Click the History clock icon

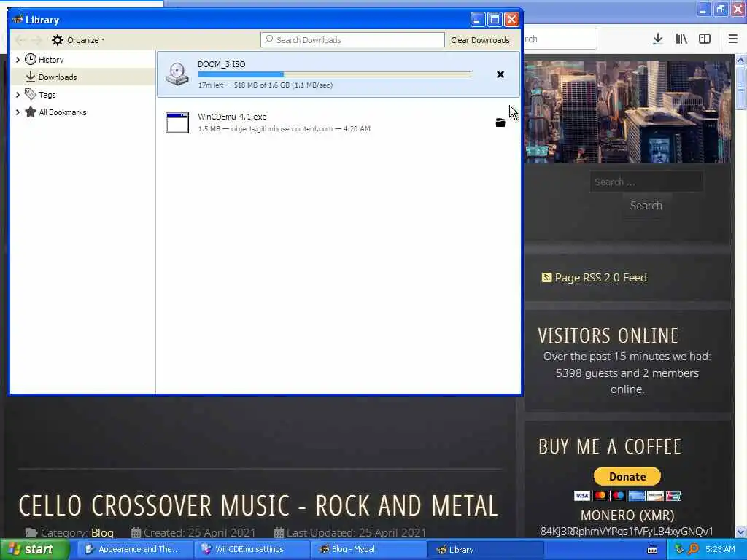coord(31,59)
